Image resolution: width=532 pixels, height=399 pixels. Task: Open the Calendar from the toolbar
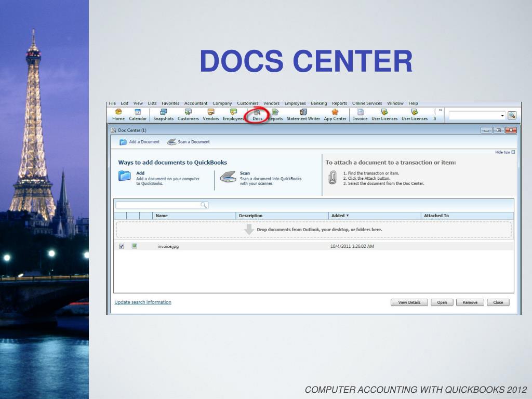pos(138,115)
